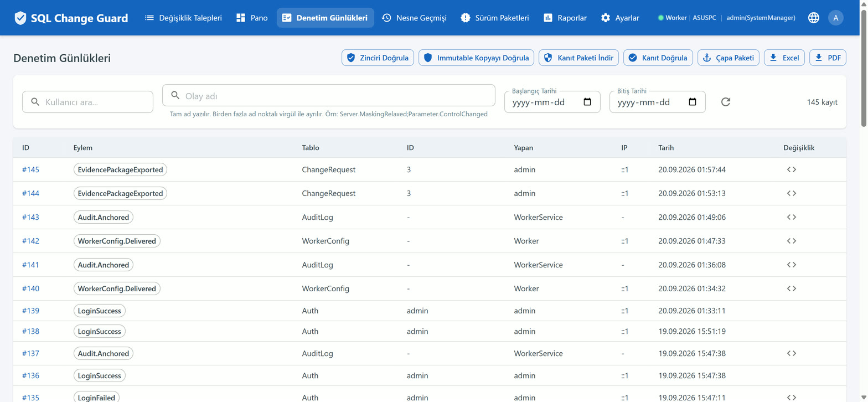This screenshot has width=868, height=402.
Task: Open audit log link #143
Action: [x=30, y=217]
